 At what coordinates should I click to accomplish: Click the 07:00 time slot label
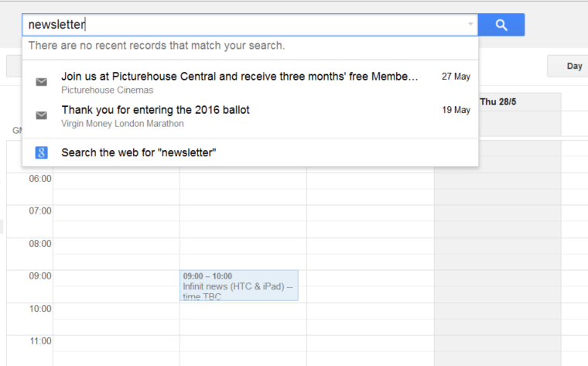40,210
